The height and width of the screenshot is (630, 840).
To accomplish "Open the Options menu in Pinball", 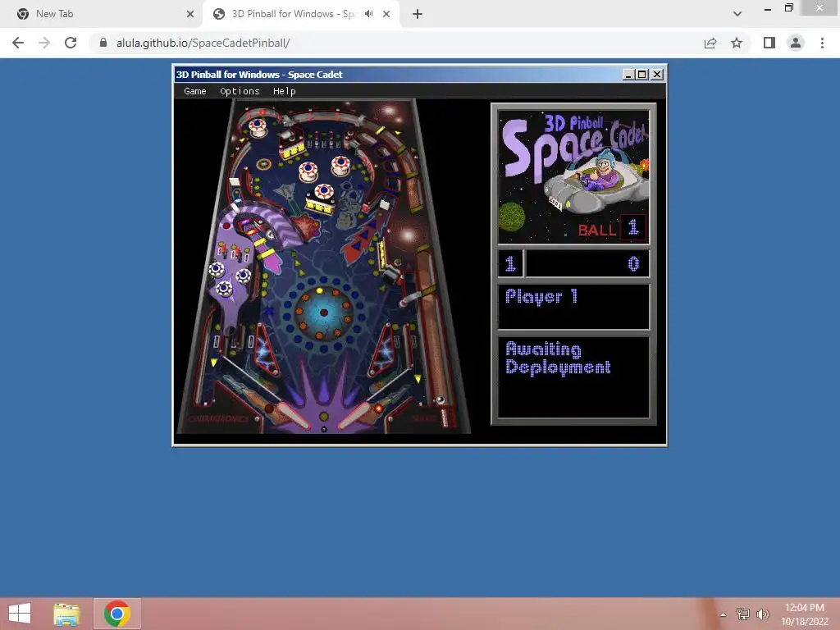I will point(240,91).
